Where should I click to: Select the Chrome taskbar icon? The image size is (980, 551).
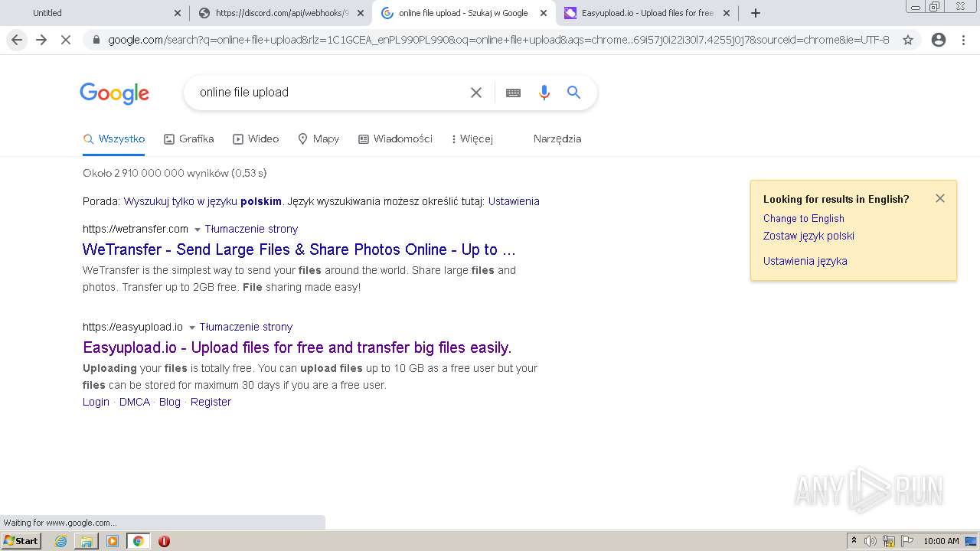pos(139,541)
